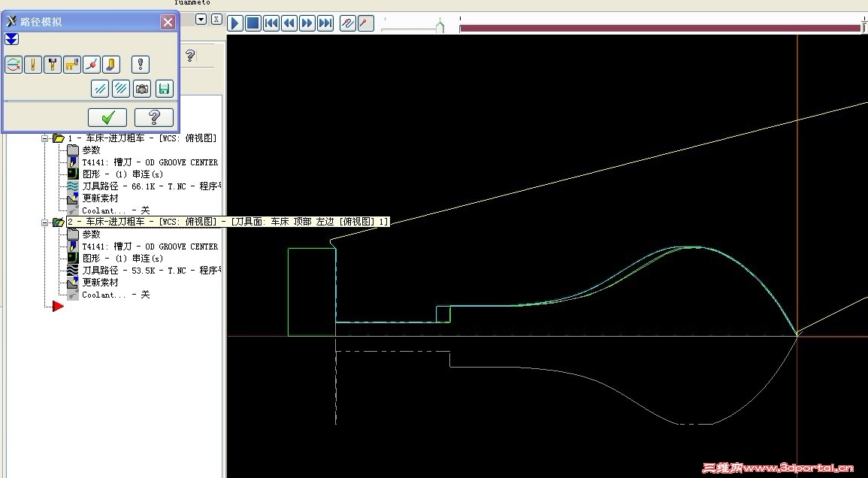The width and height of the screenshot is (868, 478).
Task: Step forward in the simulation
Action: click(307, 23)
